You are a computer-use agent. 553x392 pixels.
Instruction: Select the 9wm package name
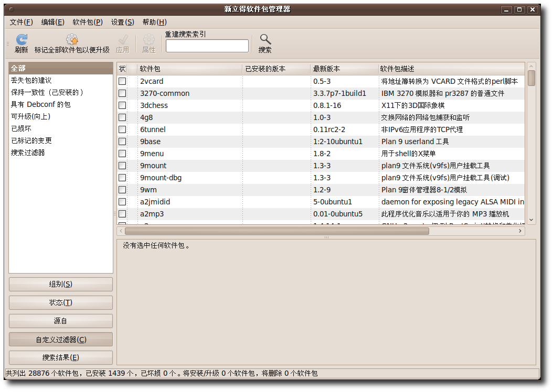[148, 190]
